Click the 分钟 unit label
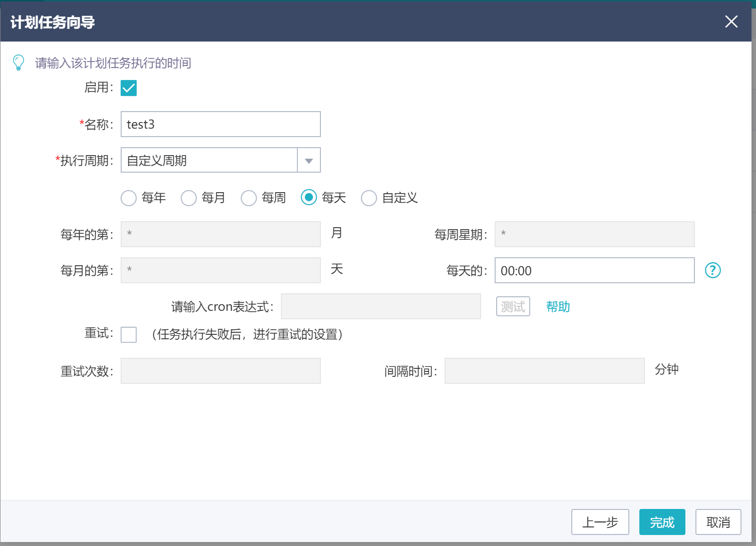 click(667, 369)
